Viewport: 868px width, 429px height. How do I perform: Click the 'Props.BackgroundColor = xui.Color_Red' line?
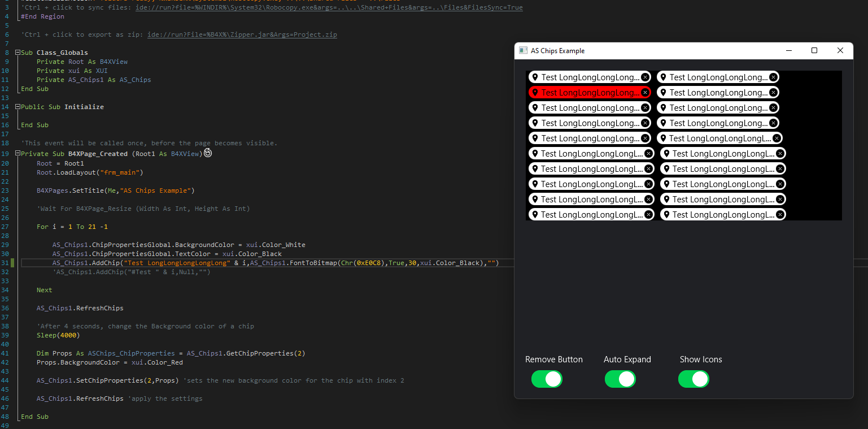coord(110,362)
